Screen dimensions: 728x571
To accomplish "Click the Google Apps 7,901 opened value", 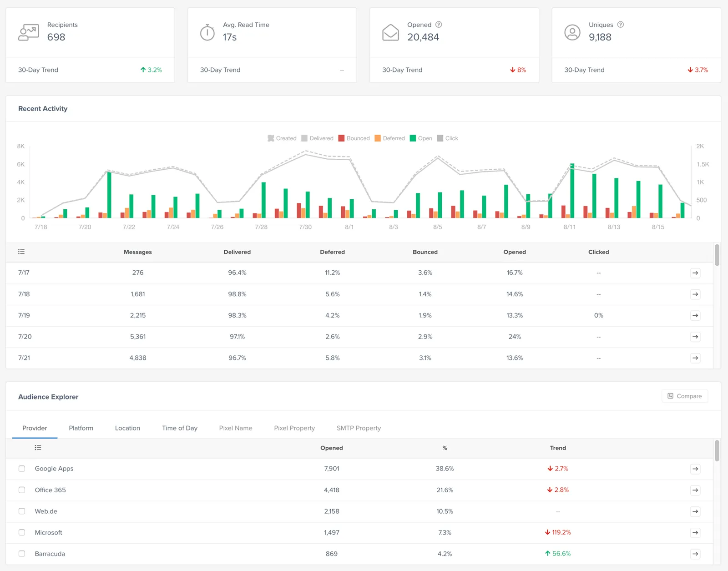I will 332,469.
